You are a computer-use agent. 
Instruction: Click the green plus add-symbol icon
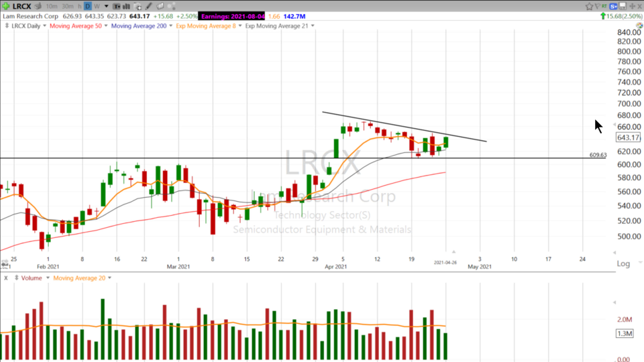click(x=6, y=6)
